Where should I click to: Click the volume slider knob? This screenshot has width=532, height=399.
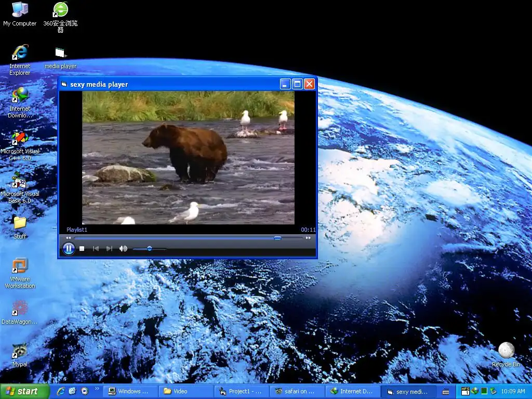(x=149, y=249)
